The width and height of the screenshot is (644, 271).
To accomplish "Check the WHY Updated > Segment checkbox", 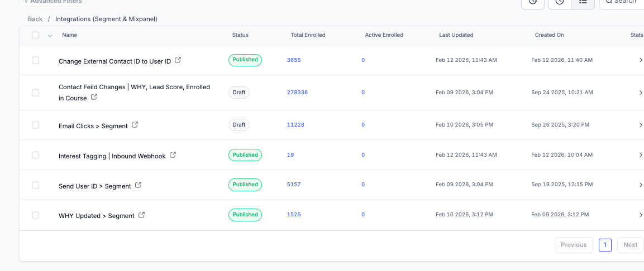I will click(35, 215).
